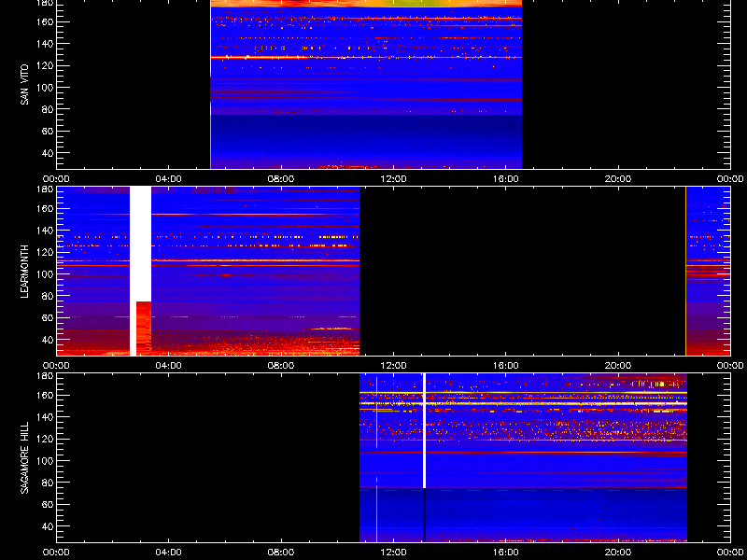Select 140 on Learmonth frequency axis

46,231
